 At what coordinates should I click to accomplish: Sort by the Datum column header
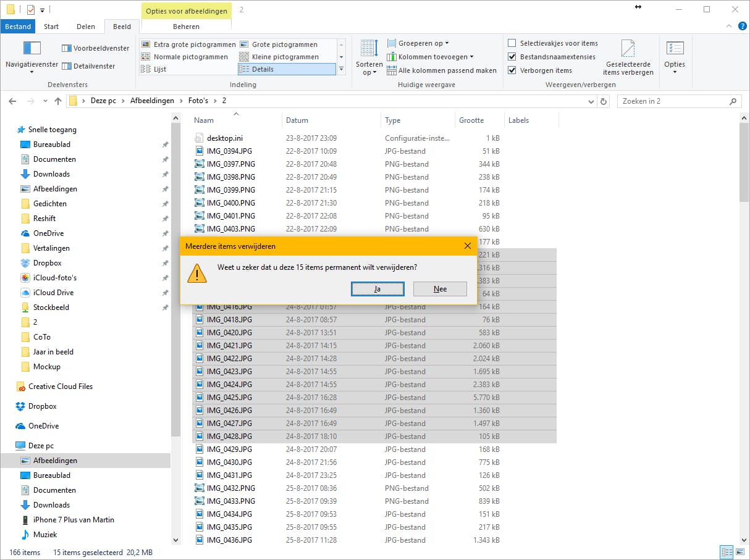tap(332, 120)
